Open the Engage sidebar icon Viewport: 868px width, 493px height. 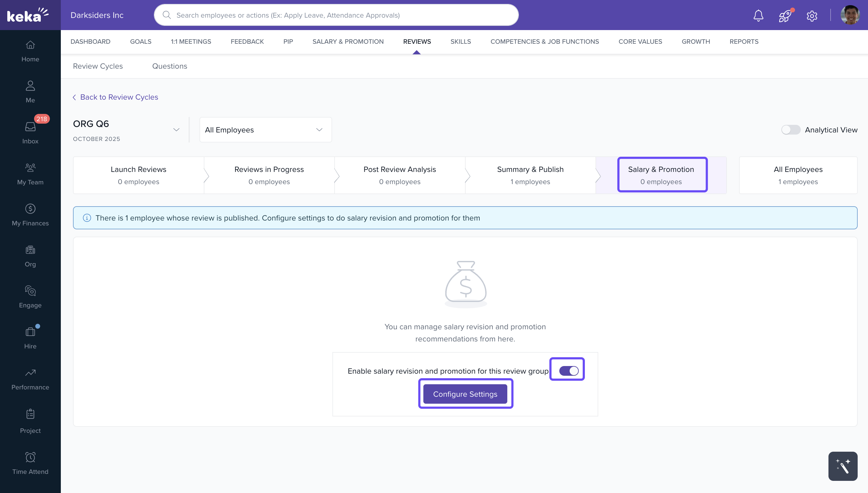[x=30, y=296]
